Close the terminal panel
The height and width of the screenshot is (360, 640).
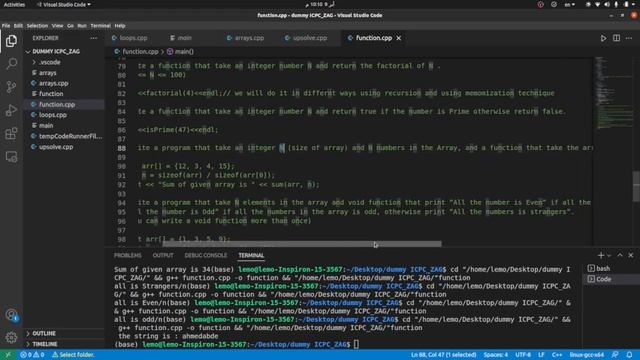point(631,255)
